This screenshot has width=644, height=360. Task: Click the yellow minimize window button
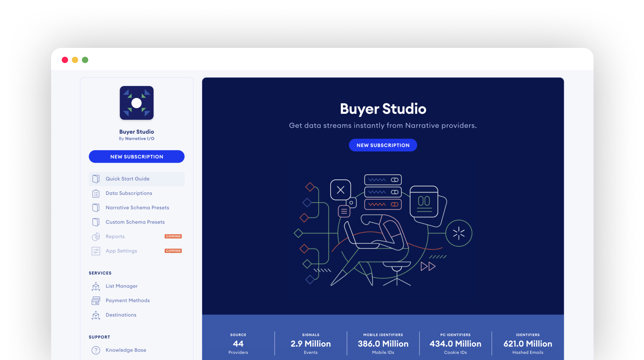tap(75, 60)
